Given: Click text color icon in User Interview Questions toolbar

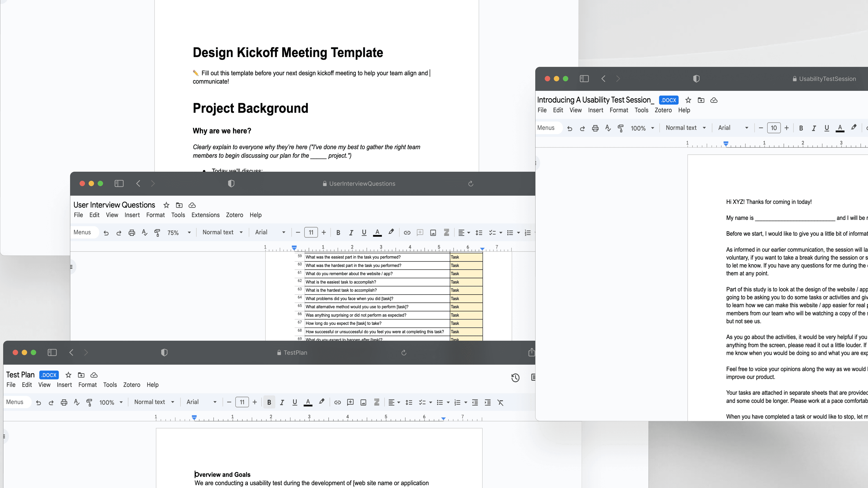Looking at the screenshot, I should click(377, 232).
